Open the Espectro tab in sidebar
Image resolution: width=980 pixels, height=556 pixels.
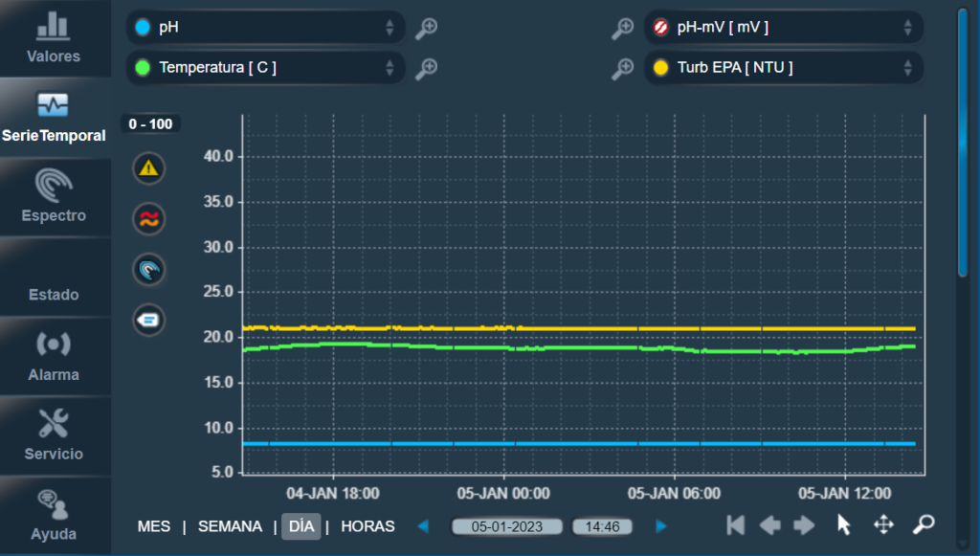click(55, 197)
